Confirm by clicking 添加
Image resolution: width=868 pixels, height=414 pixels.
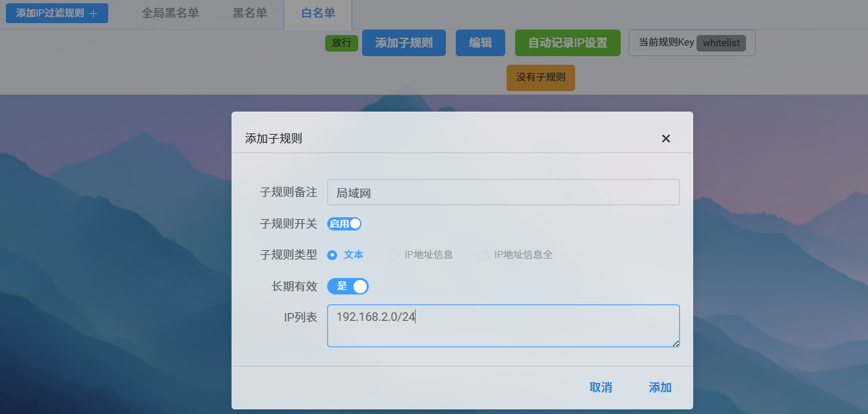[x=660, y=388]
